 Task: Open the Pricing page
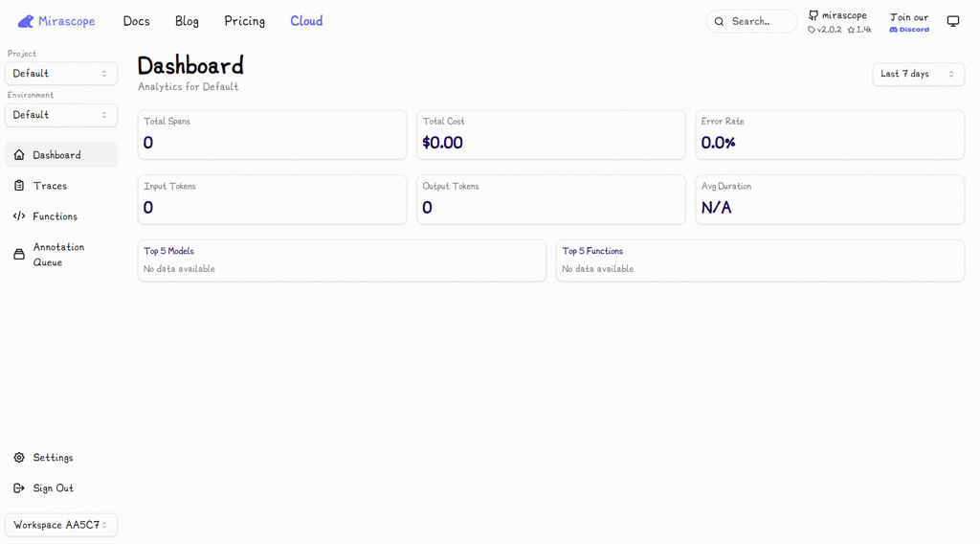pyautogui.click(x=244, y=21)
